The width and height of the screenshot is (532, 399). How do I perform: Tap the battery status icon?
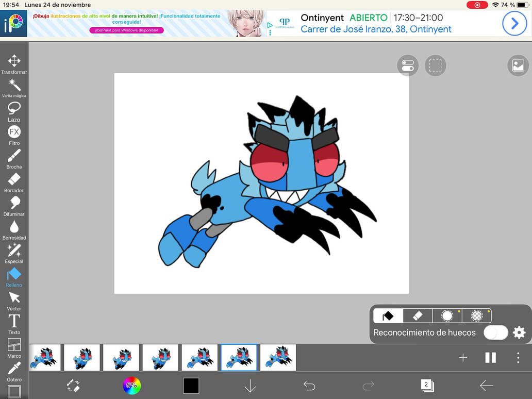point(523,5)
